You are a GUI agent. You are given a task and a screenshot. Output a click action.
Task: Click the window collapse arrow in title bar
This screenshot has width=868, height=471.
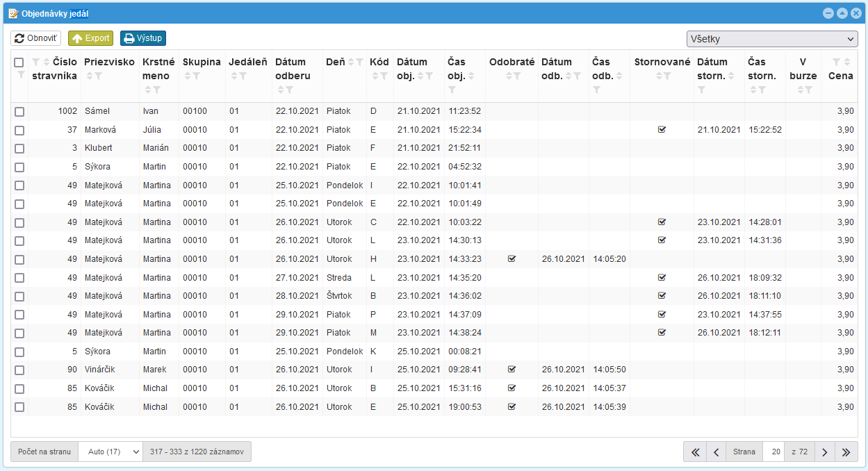[842, 13]
